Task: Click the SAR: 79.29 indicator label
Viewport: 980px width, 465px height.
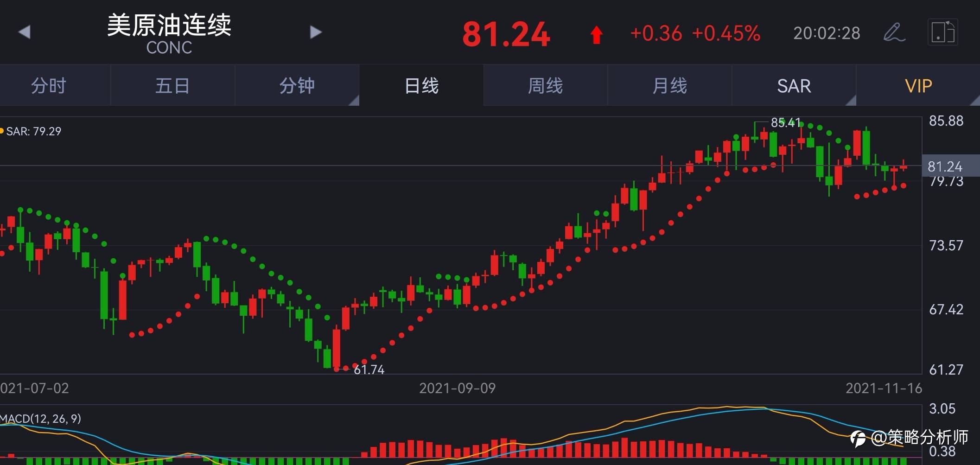Action: (33, 131)
